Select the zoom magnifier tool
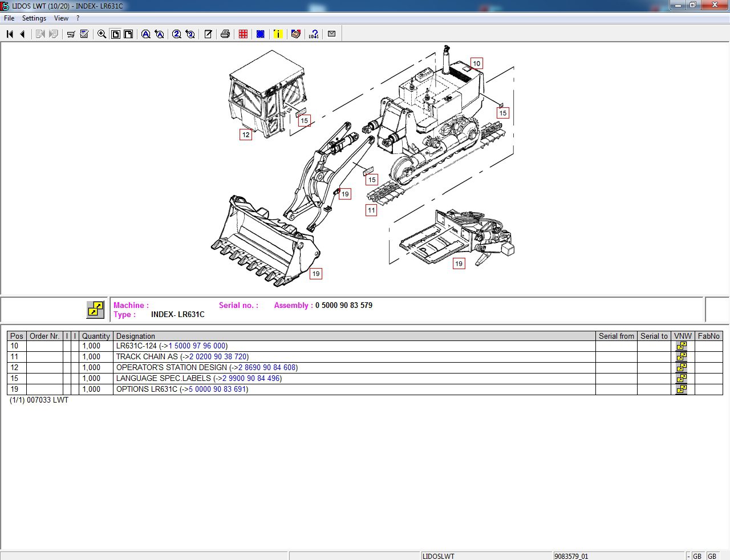 pyautogui.click(x=102, y=34)
